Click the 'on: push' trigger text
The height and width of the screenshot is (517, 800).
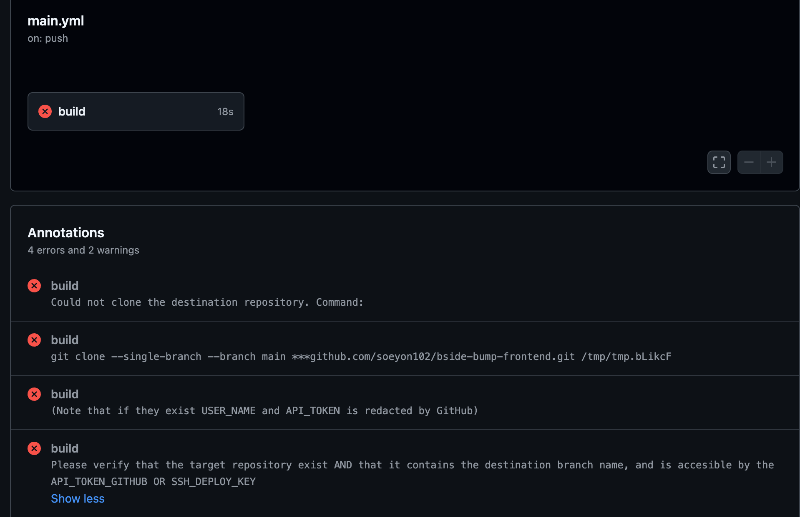pos(47,39)
